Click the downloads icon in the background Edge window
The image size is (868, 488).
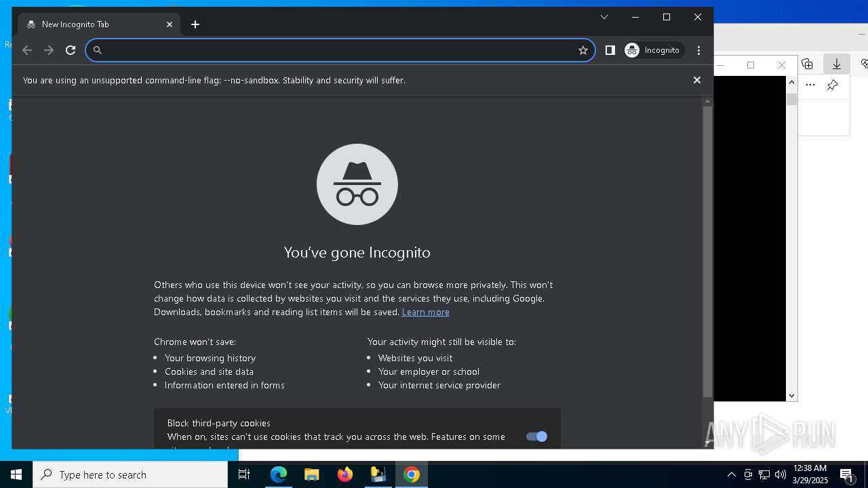[837, 64]
